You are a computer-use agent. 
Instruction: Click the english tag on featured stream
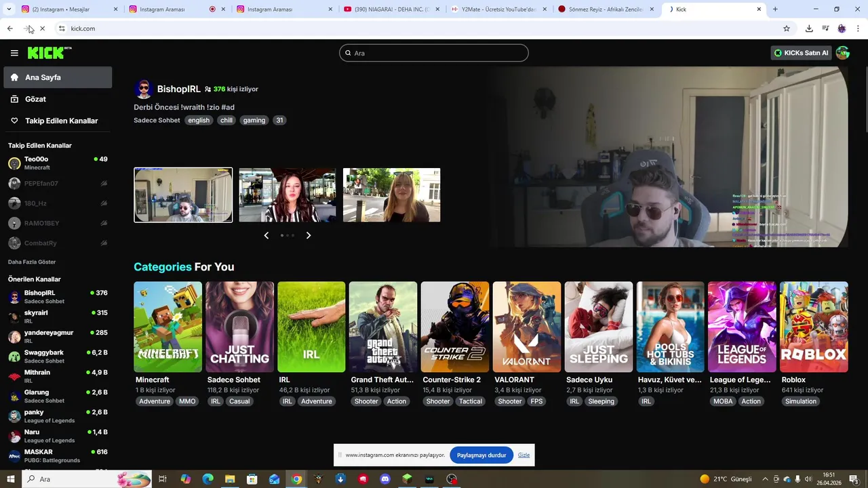[x=199, y=120]
